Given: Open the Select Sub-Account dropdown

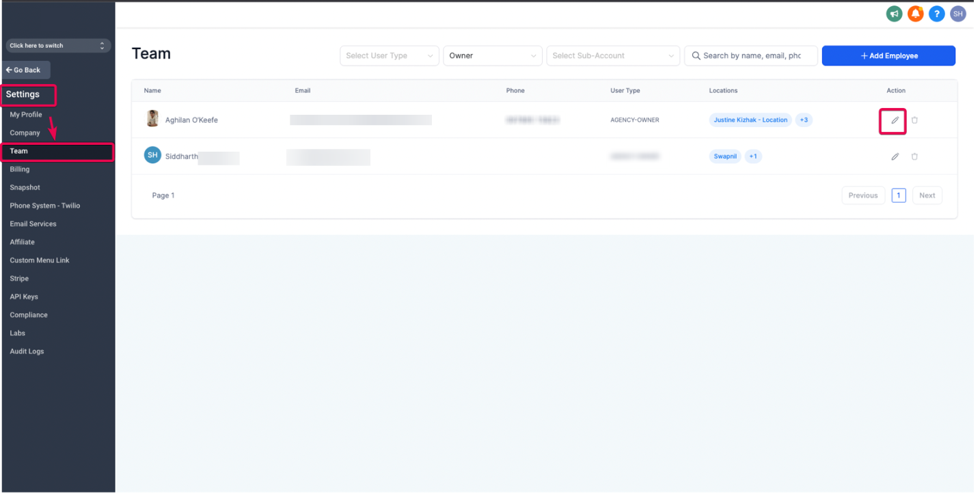Looking at the screenshot, I should coord(612,56).
